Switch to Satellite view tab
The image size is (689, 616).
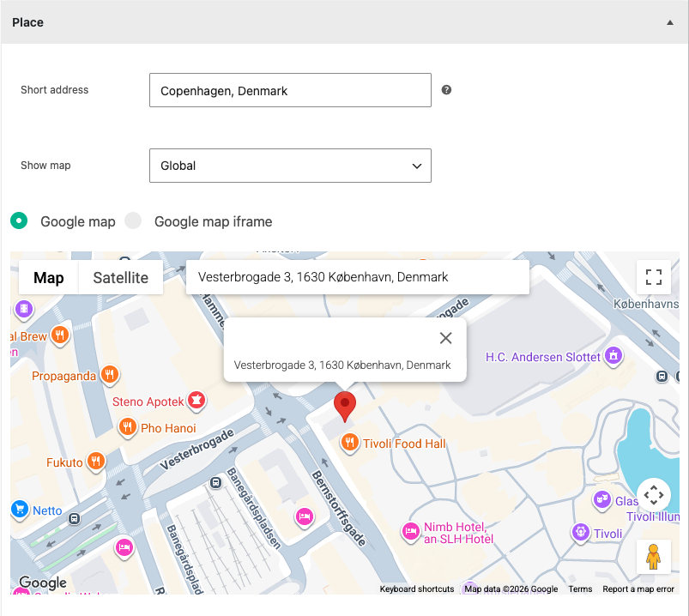coord(120,277)
